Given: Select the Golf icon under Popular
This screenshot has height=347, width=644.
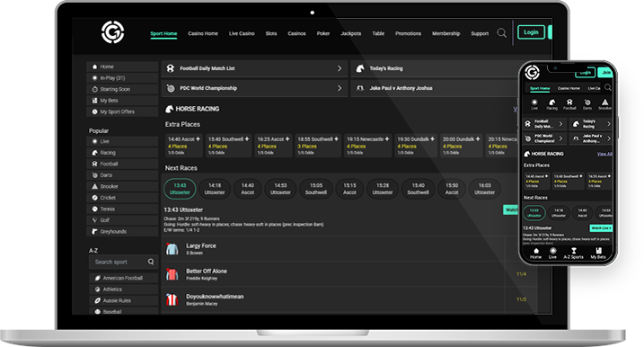Looking at the screenshot, I should pos(95,220).
